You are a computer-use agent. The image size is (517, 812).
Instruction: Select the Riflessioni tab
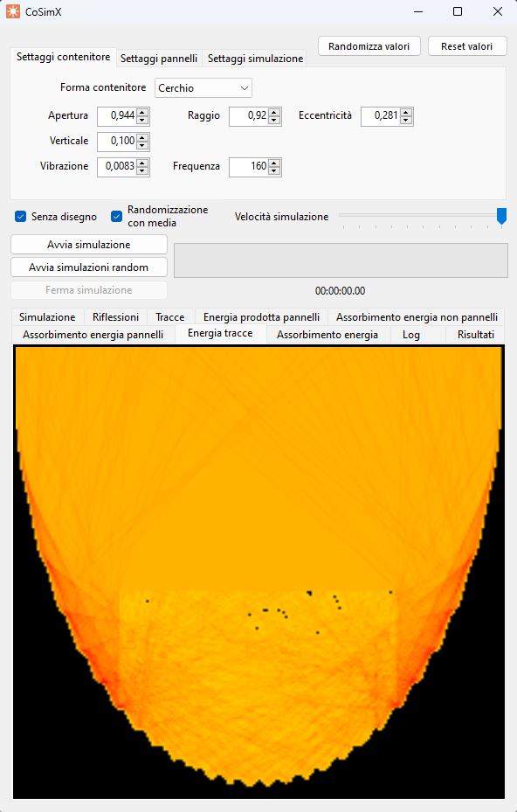(115, 317)
